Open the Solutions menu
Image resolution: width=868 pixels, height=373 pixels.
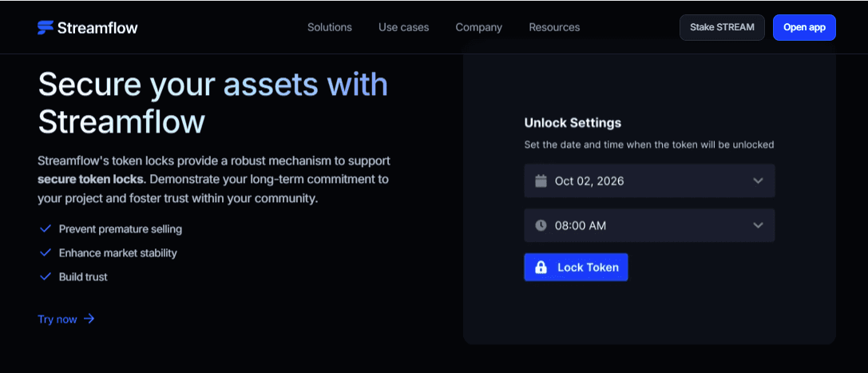click(x=329, y=27)
